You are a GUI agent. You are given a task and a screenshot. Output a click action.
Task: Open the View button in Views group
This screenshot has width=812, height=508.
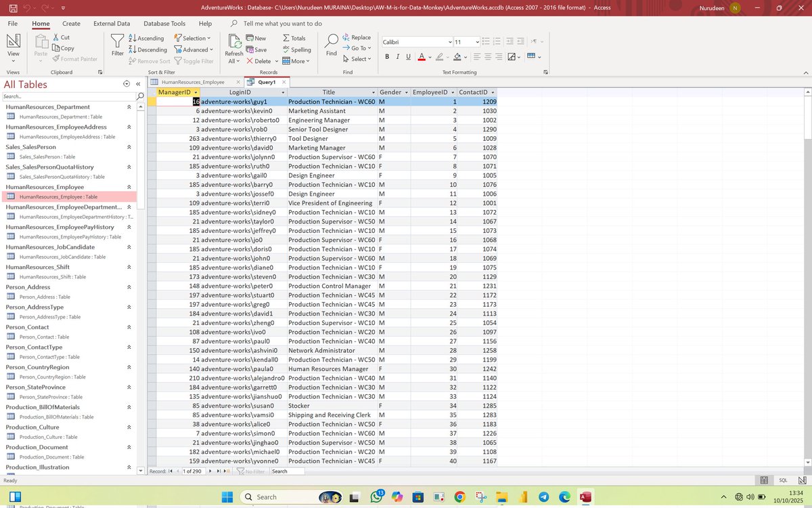pyautogui.click(x=13, y=47)
